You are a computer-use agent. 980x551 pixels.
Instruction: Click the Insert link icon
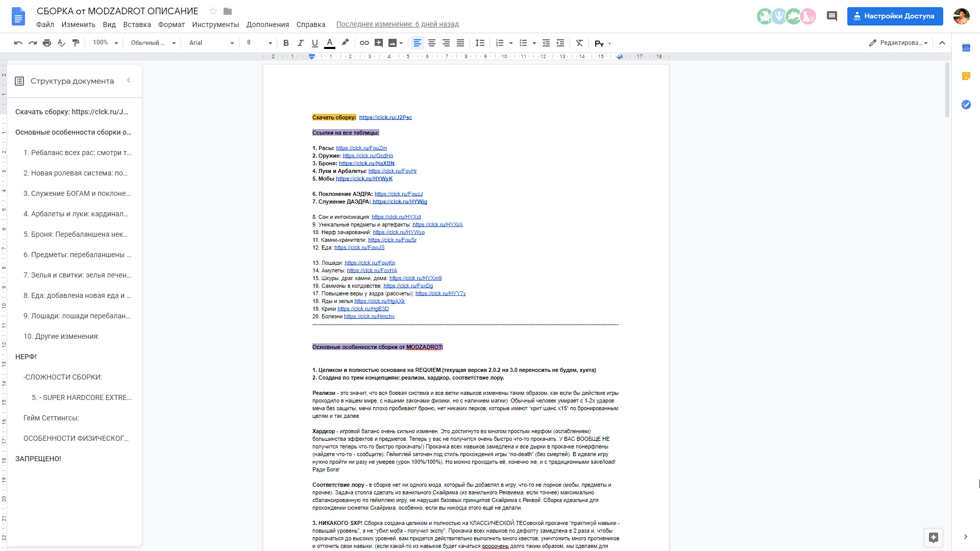click(x=364, y=43)
